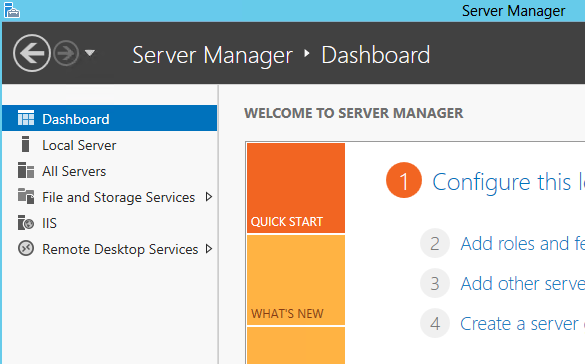Click Configure this local server link
585x364 pixels.
pyautogui.click(x=509, y=182)
